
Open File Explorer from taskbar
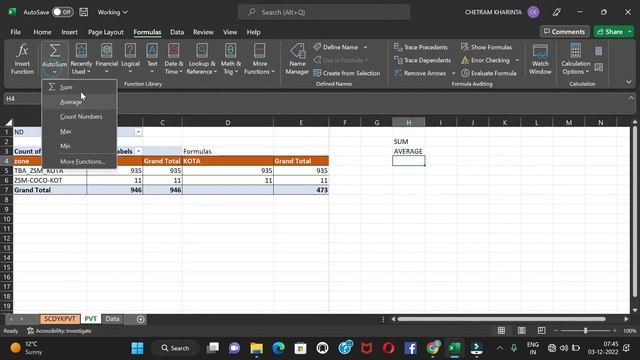click(x=257, y=348)
